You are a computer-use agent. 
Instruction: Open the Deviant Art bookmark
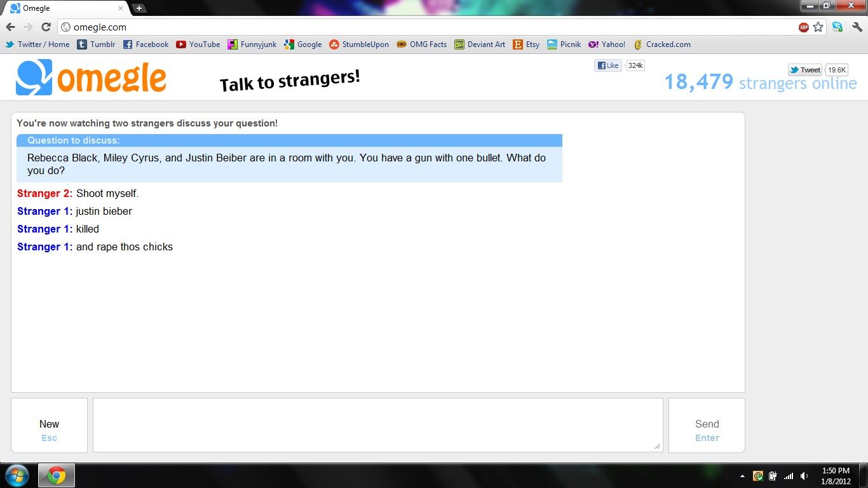point(480,44)
